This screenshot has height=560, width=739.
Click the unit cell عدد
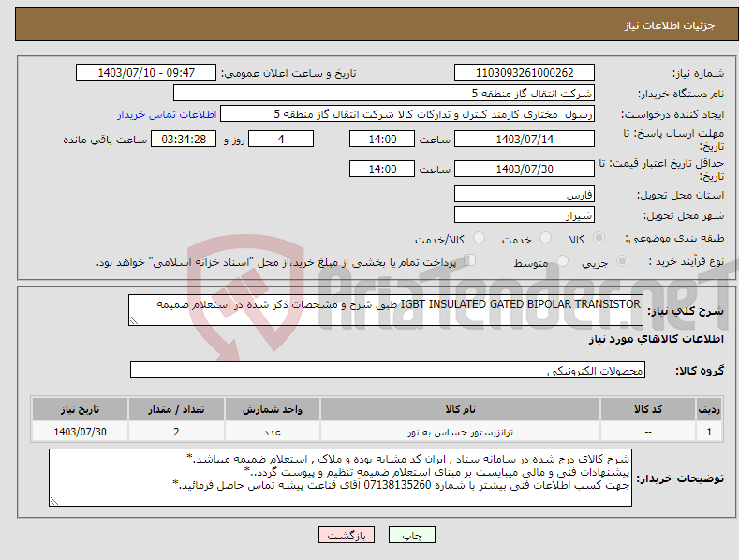tap(273, 432)
